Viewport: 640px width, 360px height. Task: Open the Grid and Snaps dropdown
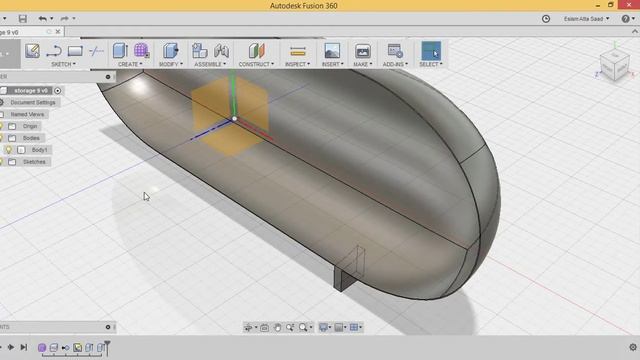[340, 327]
